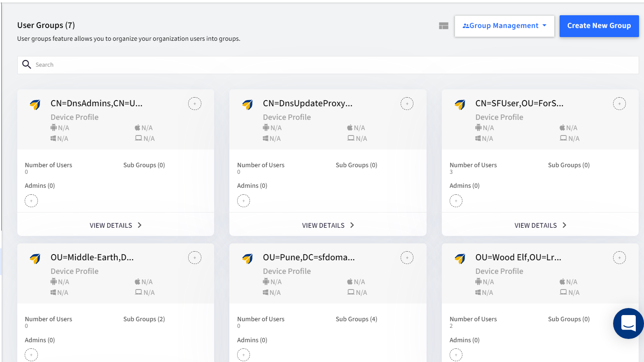This screenshot has width=644, height=362.
Task: Click the dashed add-profile circle on CN=SFUser card
Action: coord(619,104)
